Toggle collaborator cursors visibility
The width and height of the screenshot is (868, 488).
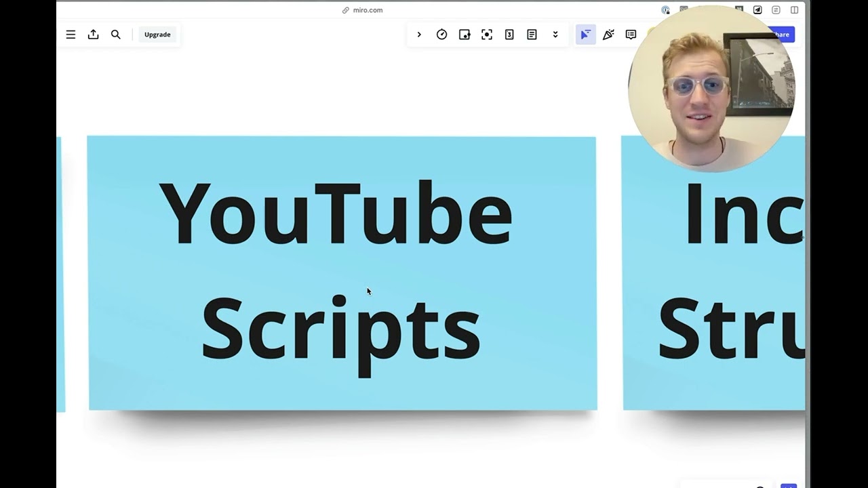tap(585, 35)
